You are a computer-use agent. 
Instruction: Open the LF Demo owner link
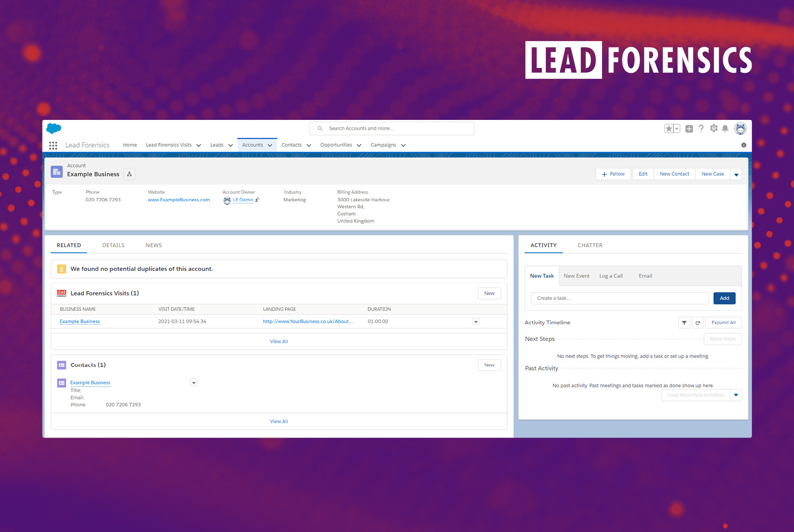point(243,200)
